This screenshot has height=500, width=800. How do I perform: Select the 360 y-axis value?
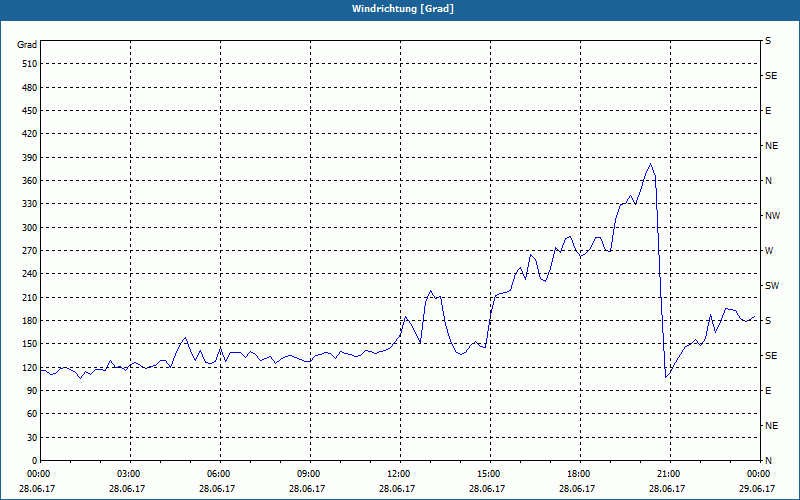point(30,181)
